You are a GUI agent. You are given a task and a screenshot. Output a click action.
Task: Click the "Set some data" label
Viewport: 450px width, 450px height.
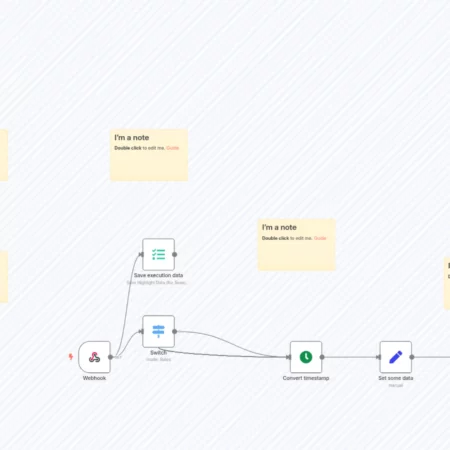click(x=396, y=378)
